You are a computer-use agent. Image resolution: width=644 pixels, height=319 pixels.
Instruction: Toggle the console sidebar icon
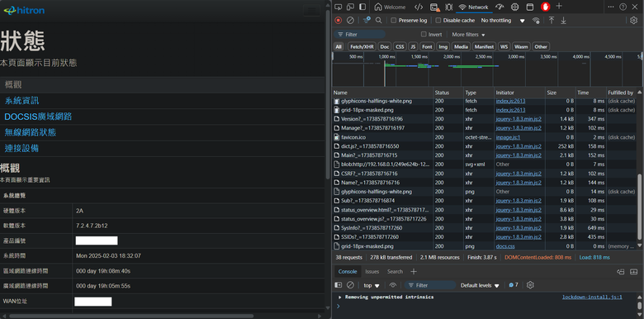[x=338, y=285]
